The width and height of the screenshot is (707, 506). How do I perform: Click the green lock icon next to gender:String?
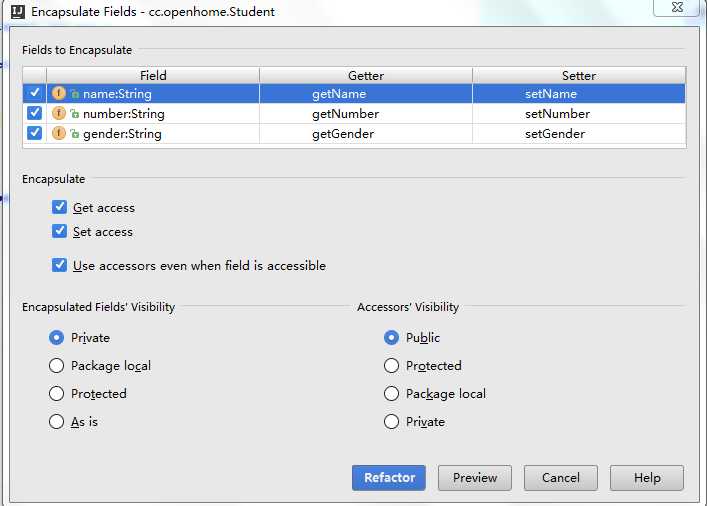point(75,133)
